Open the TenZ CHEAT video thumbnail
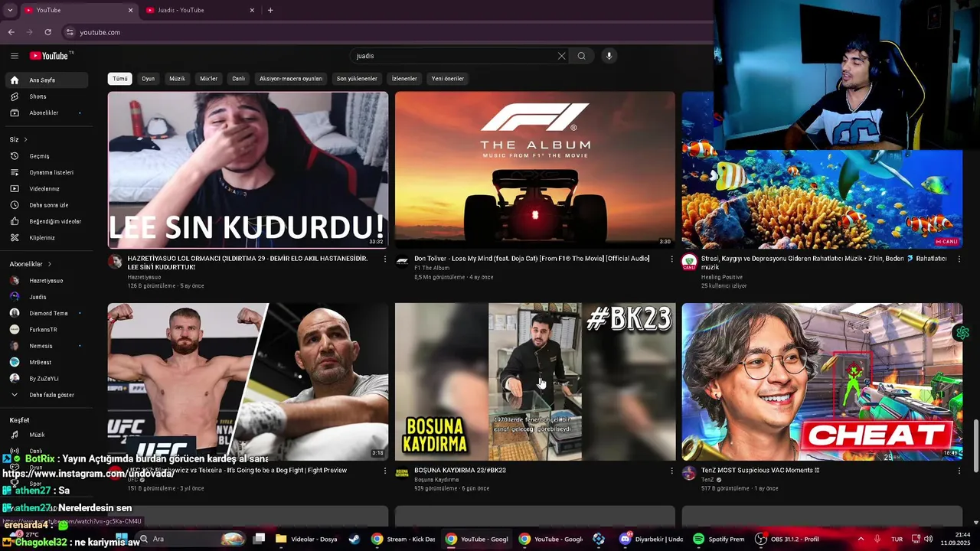980x551 pixels. (822, 382)
